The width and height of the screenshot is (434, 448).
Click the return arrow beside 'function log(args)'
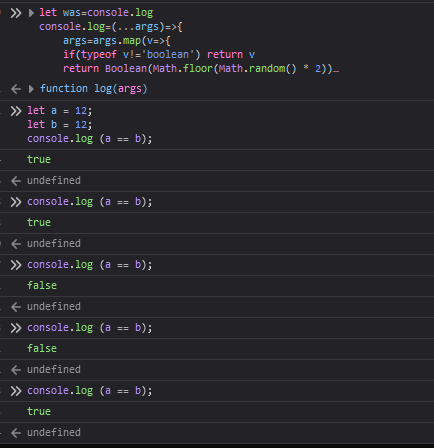pos(16,89)
